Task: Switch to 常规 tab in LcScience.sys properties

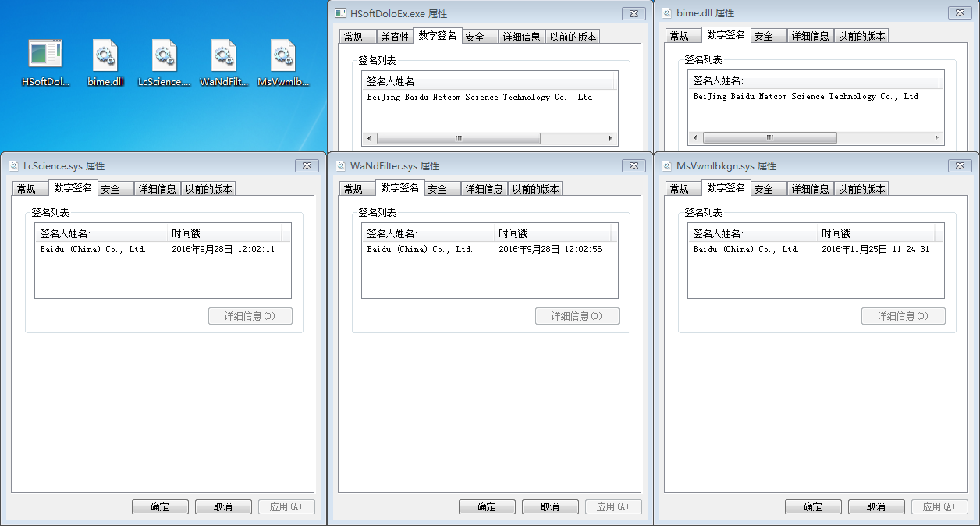Action: [27, 189]
